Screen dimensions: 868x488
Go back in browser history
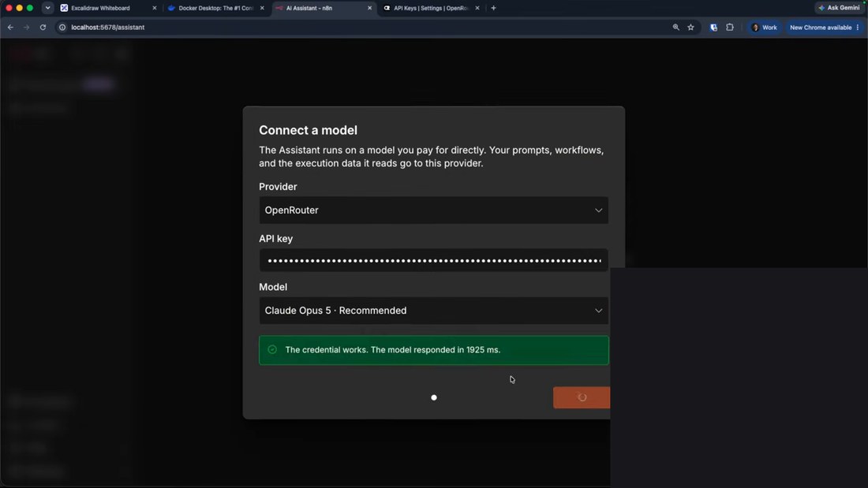coord(10,27)
